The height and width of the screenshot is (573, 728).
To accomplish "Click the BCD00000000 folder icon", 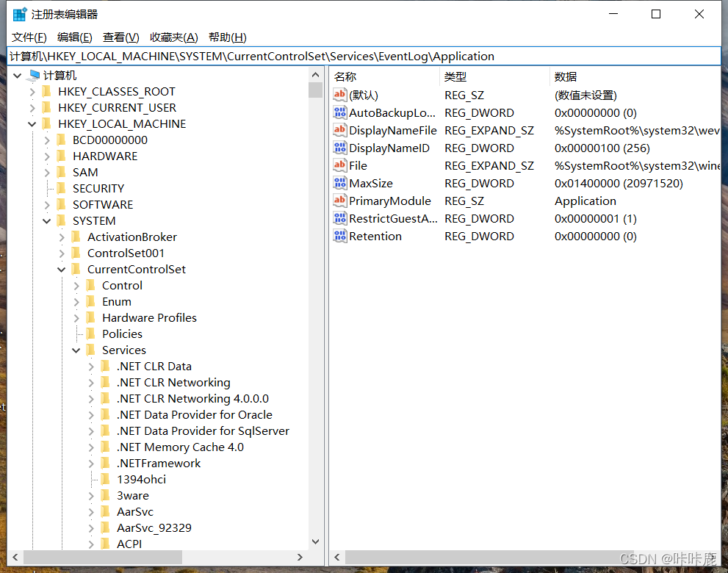I will pos(61,140).
